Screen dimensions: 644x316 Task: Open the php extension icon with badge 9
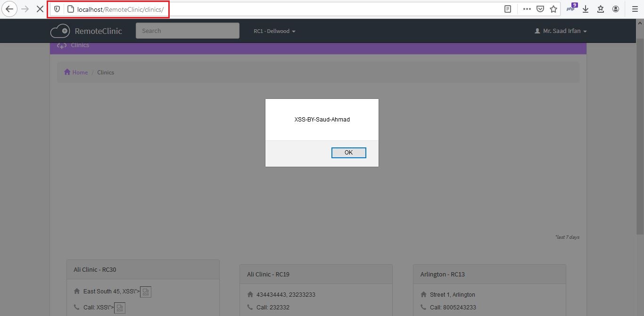pos(571,8)
